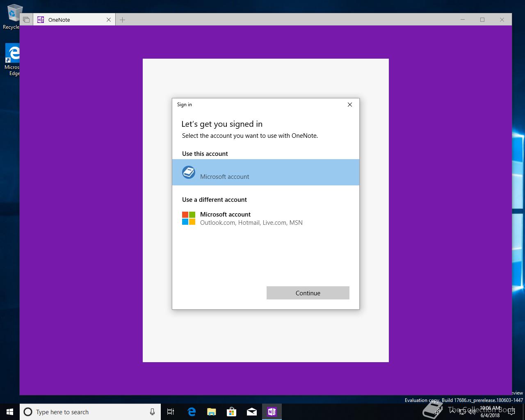Activate the Cortana microphone icon

[x=152, y=412]
